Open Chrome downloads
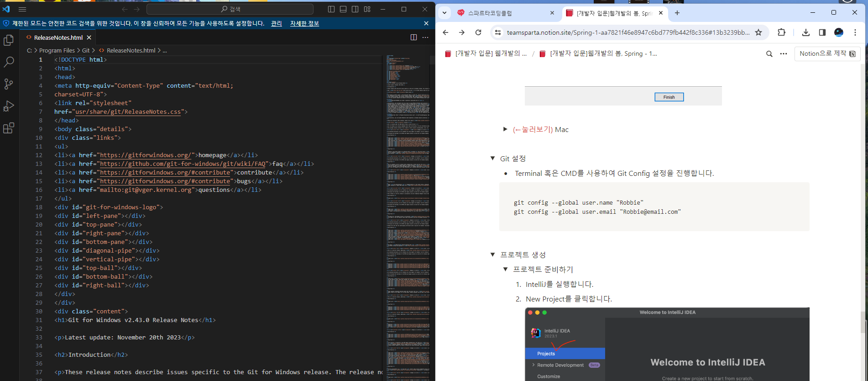This screenshot has width=868, height=381. pos(806,32)
